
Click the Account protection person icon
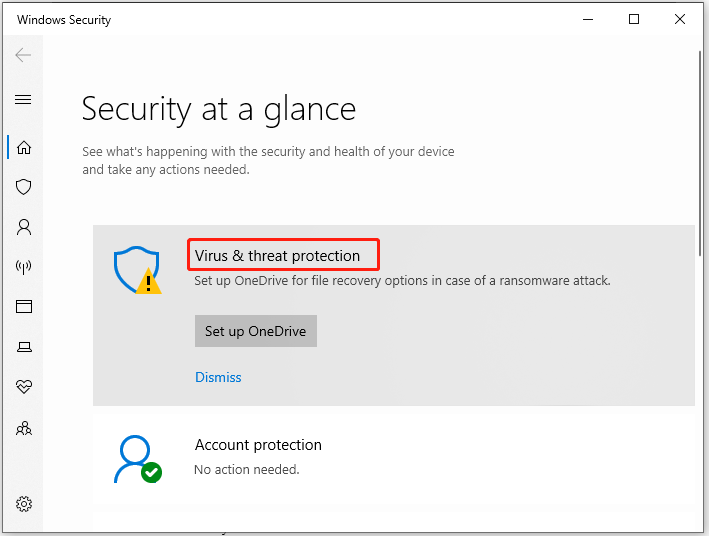tap(136, 459)
